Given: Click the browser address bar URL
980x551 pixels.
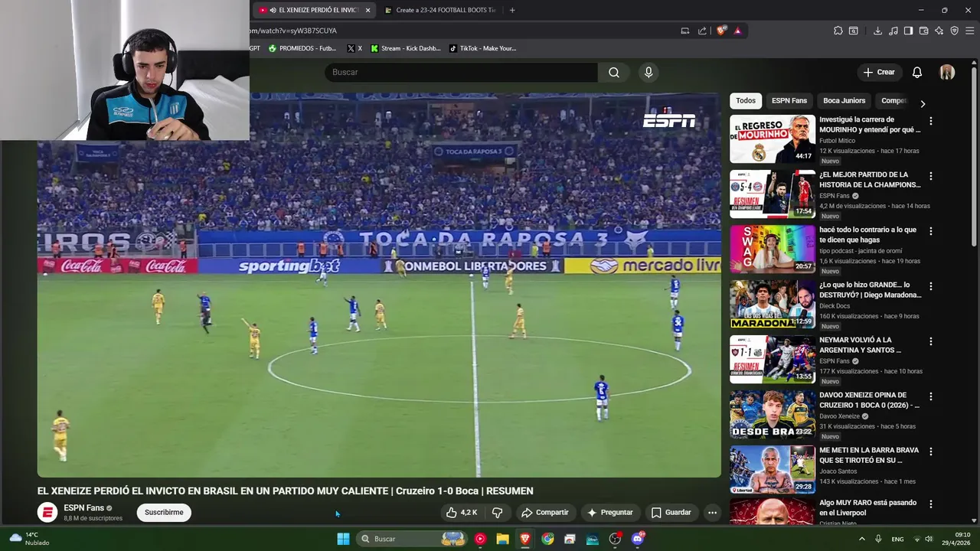Looking at the screenshot, I should coord(293,31).
